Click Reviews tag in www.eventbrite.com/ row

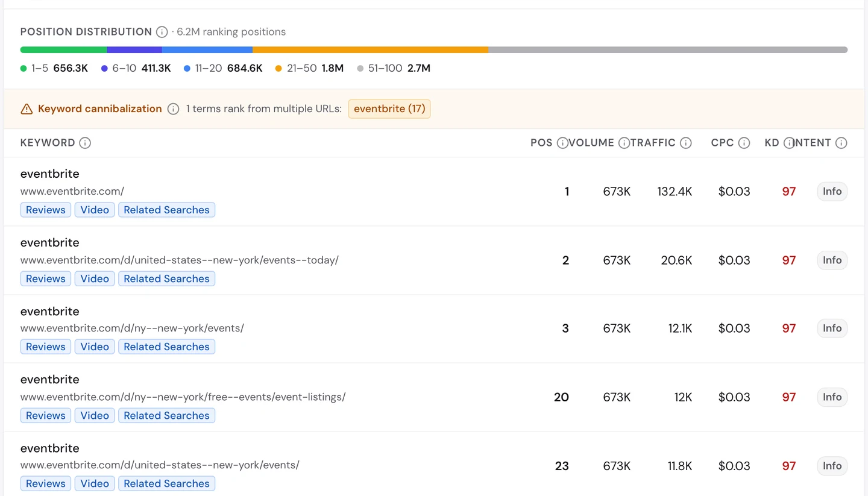(46, 210)
